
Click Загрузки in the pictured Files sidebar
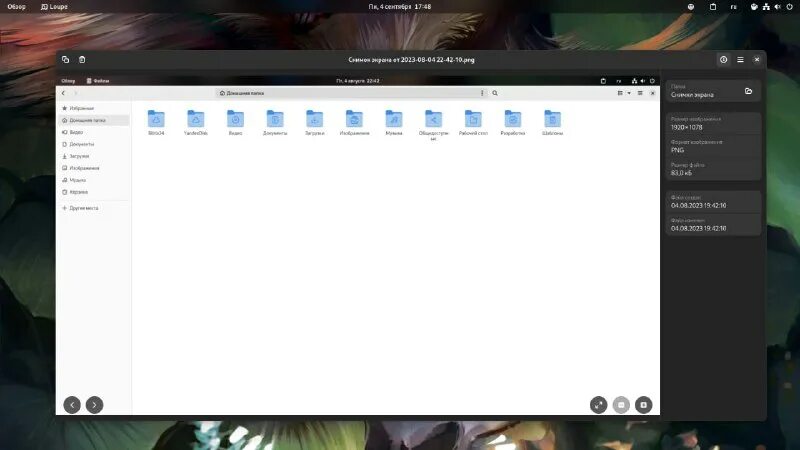pos(93,156)
